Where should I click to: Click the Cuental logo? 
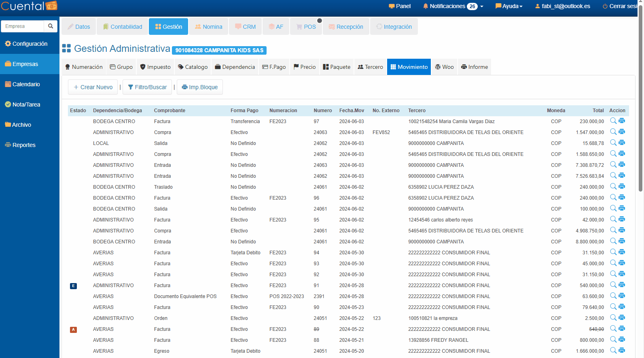pyautogui.click(x=29, y=6)
